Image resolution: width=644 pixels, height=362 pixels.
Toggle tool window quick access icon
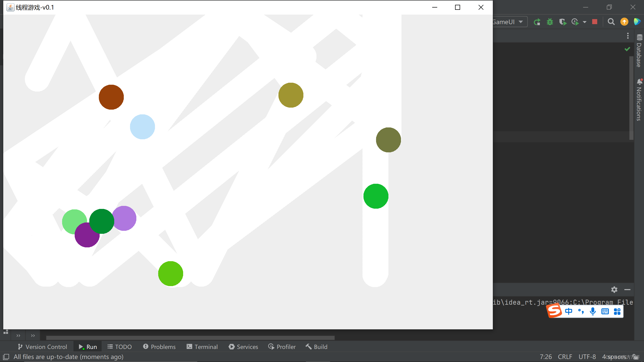pos(6,357)
